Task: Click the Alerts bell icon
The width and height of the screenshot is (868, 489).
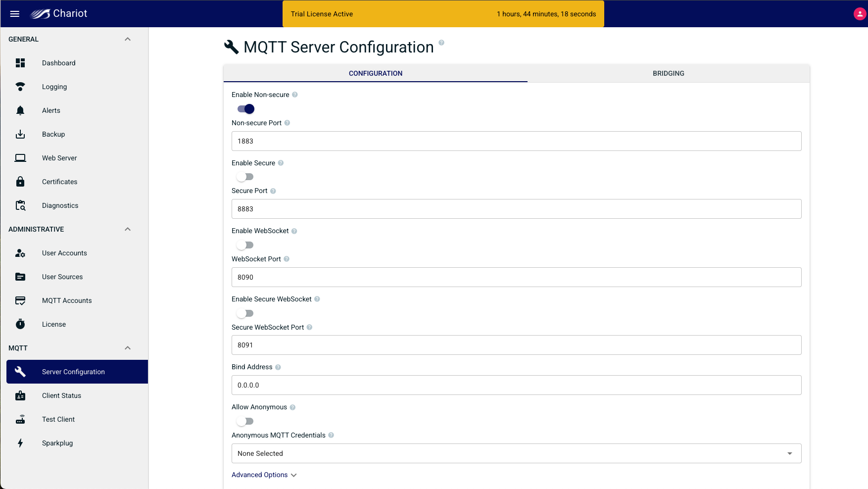Action: click(20, 110)
